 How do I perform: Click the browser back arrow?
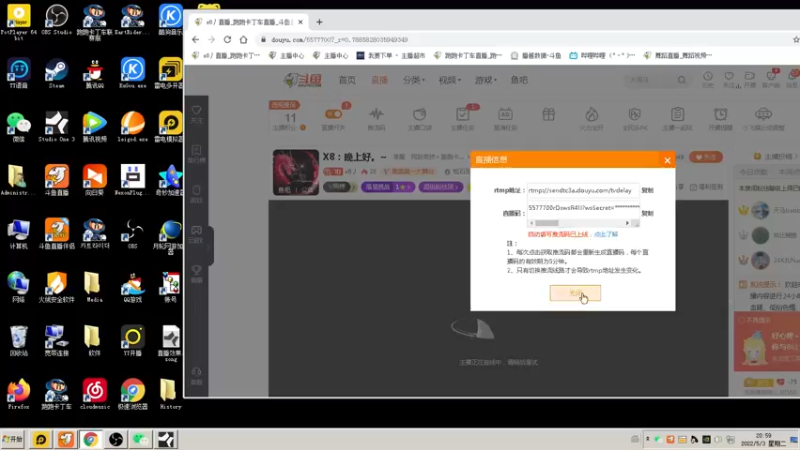click(195, 39)
